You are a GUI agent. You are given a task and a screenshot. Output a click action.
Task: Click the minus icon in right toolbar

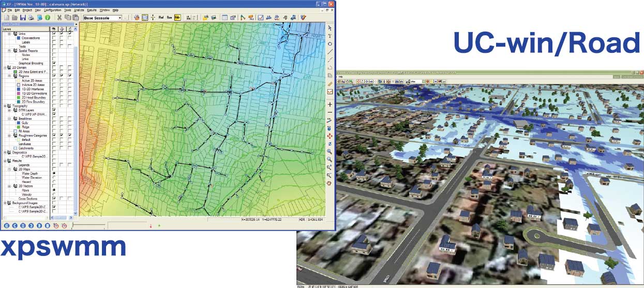pyautogui.click(x=330, y=112)
